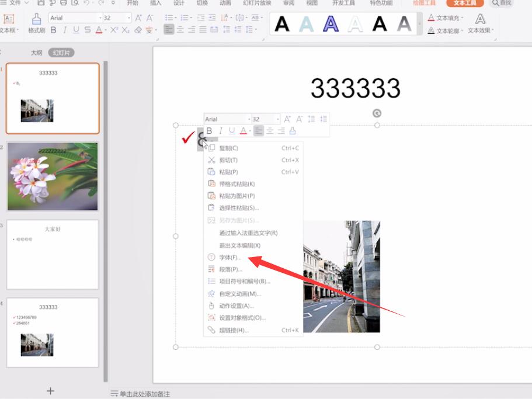Click the clear formatting eraser icon

click(x=138, y=30)
